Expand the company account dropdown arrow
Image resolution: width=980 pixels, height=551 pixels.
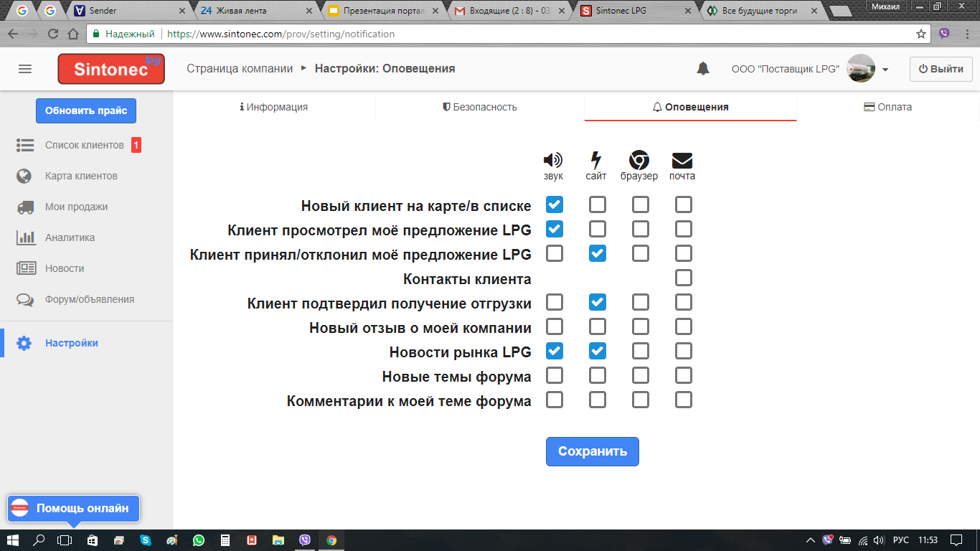(885, 70)
